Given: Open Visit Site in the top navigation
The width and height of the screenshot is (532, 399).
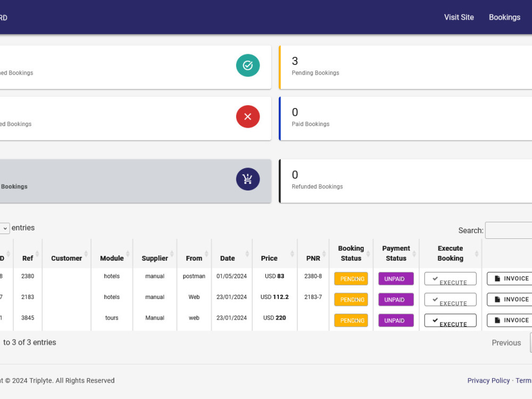Looking at the screenshot, I should click(459, 18).
